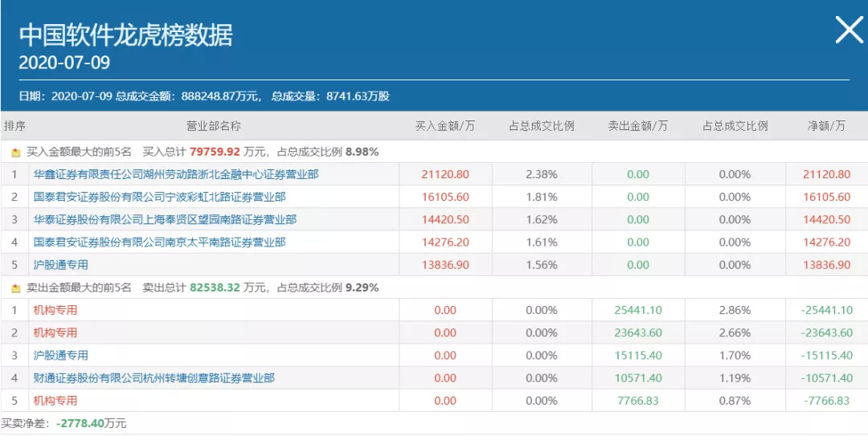The height and width of the screenshot is (436, 868).
Task: Open 财通证券杭州转塘创意路证券营业部 link
Action: [154, 378]
